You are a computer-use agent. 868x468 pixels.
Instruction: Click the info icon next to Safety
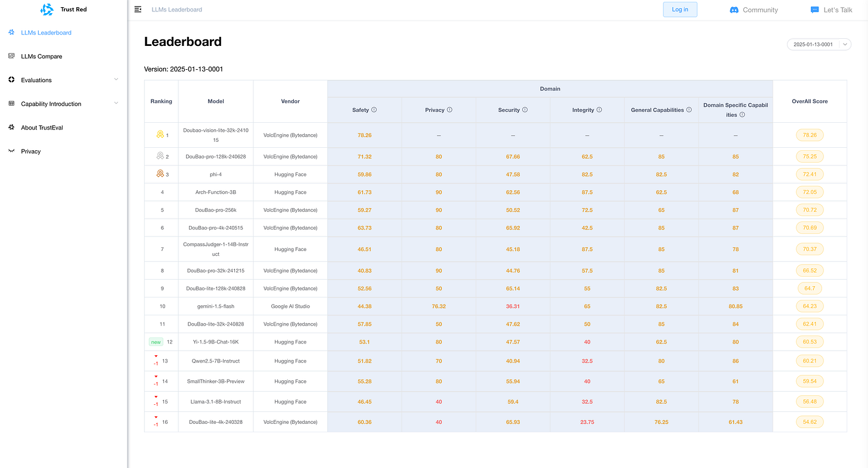coord(374,110)
